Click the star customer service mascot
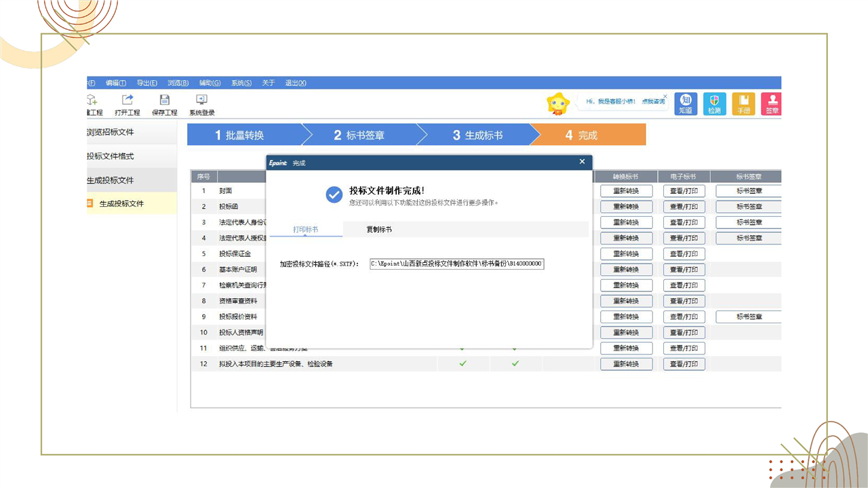Viewport: 868px width, 488px height. [x=558, y=104]
